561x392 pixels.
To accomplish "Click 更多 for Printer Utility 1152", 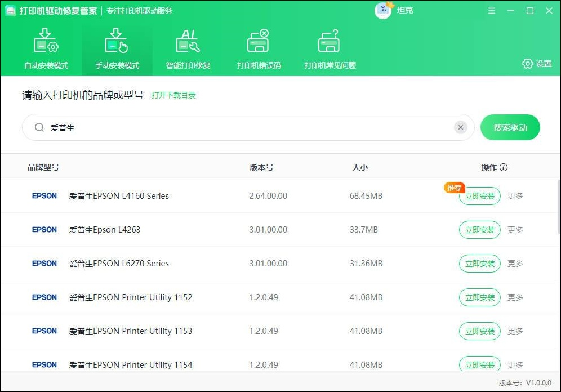I will pos(515,297).
